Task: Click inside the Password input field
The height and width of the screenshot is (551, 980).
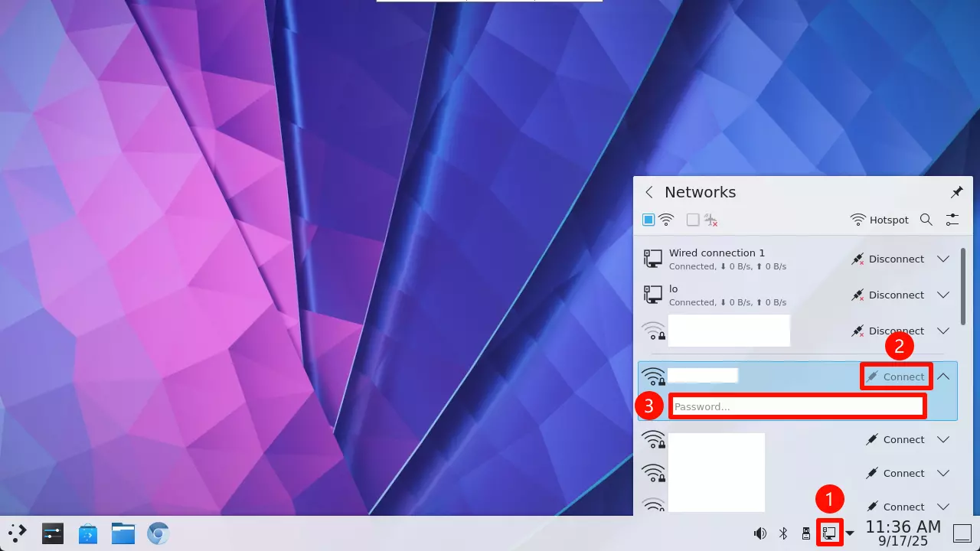Action: [x=798, y=406]
